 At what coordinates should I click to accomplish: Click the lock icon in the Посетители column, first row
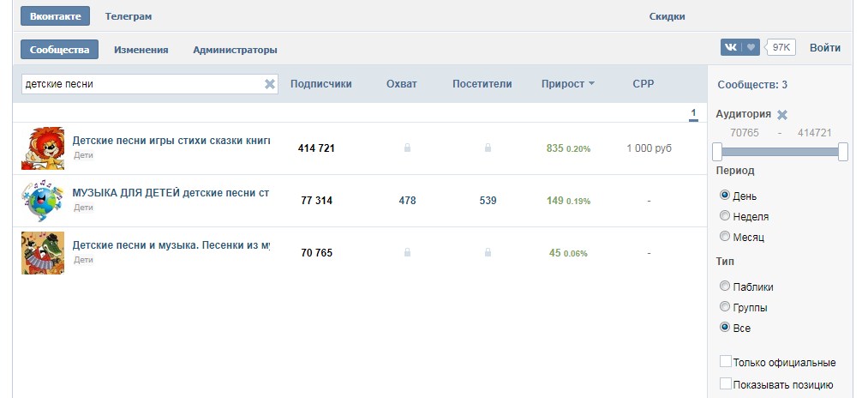[x=488, y=148]
